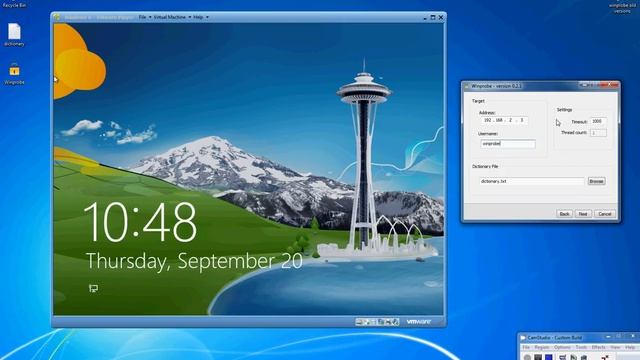Click the CamStudio blue stop button
The height and width of the screenshot is (360, 640).
coord(549,358)
